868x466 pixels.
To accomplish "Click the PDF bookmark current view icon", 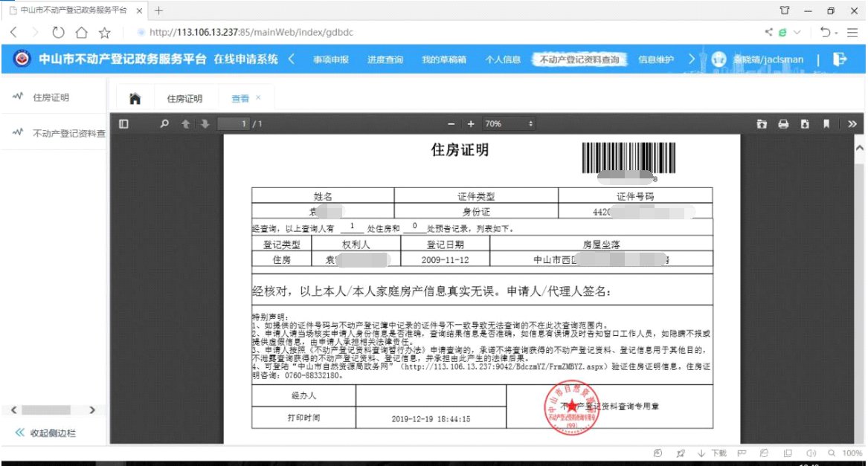I will [x=826, y=123].
